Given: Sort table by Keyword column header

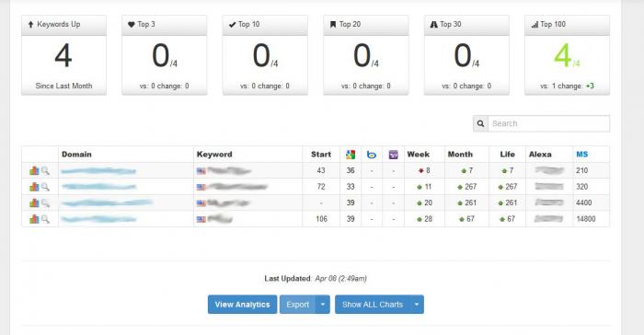Looking at the screenshot, I should pos(214,155).
